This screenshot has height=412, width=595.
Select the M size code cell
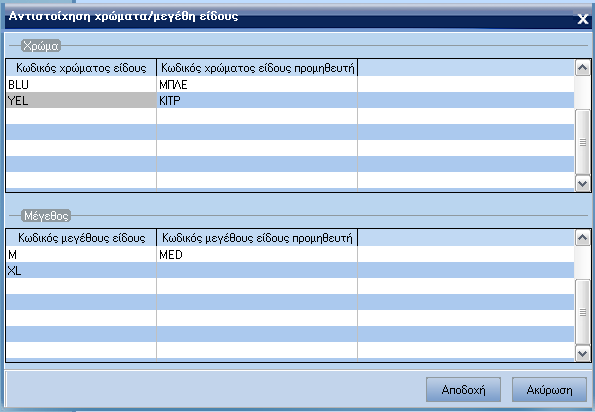81,254
